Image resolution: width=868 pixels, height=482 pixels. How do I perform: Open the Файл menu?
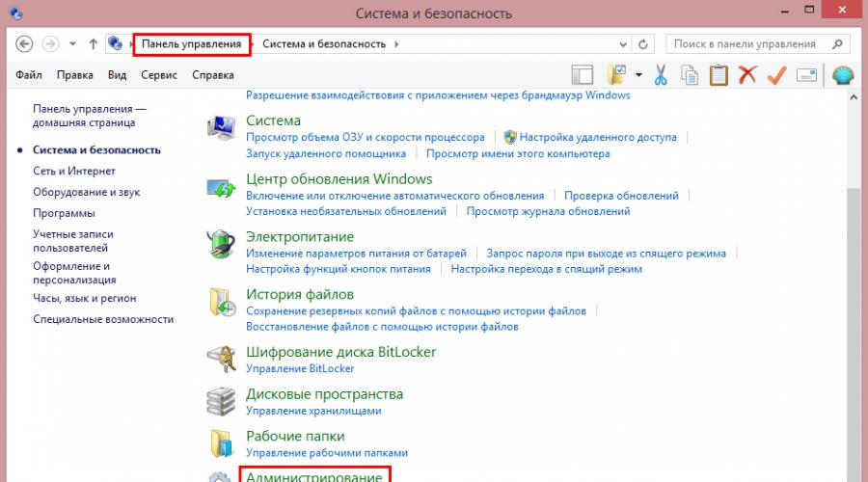coord(29,74)
